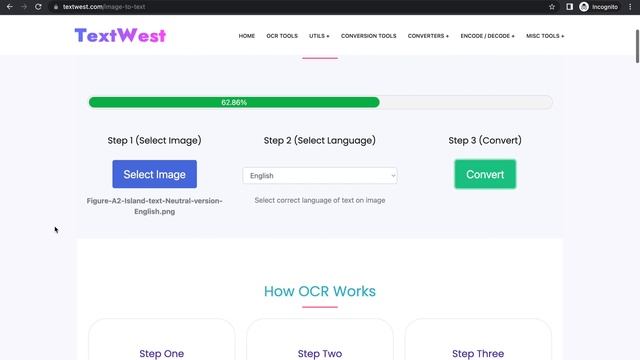The width and height of the screenshot is (640, 360).
Task: Click the green Convert button
Action: (485, 174)
